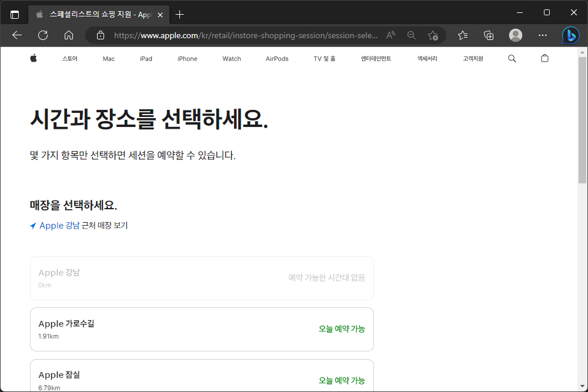Open the AirPods menu
Image resolution: width=588 pixels, height=392 pixels.
(277, 58)
